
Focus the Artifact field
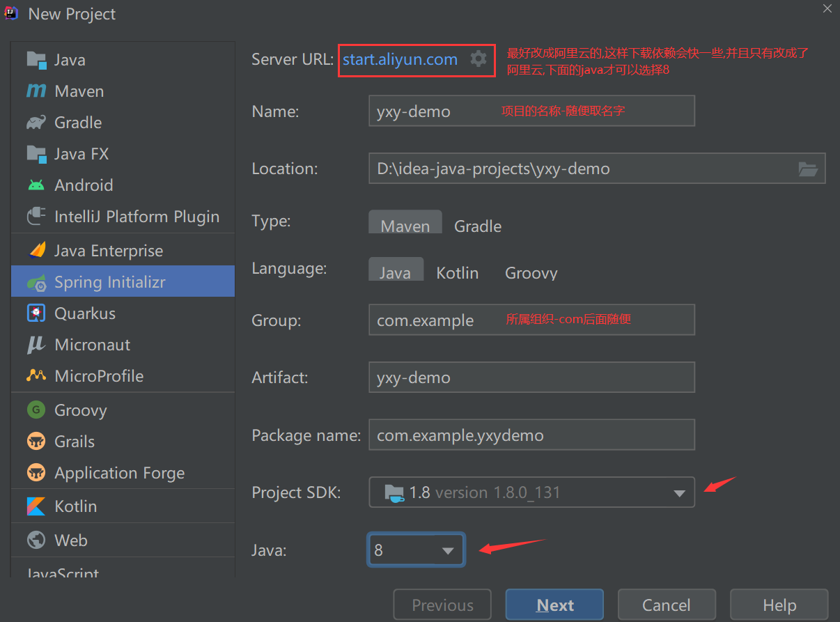(531, 377)
